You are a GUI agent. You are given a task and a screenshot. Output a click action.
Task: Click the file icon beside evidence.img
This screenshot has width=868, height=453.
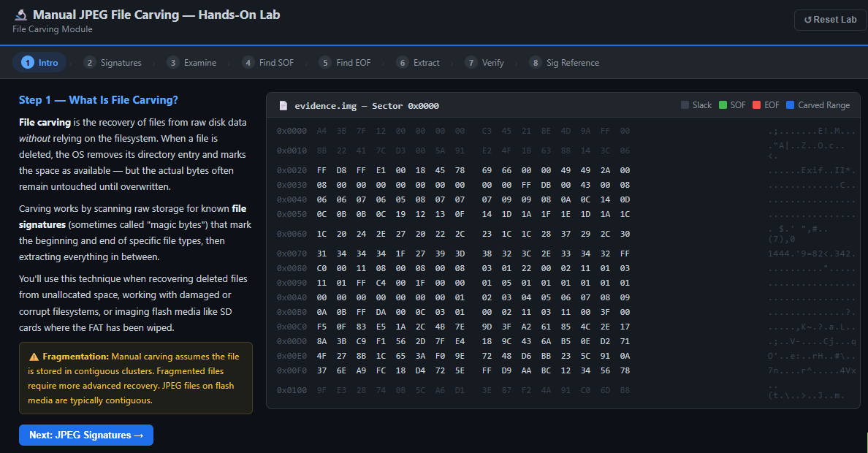pyautogui.click(x=283, y=105)
